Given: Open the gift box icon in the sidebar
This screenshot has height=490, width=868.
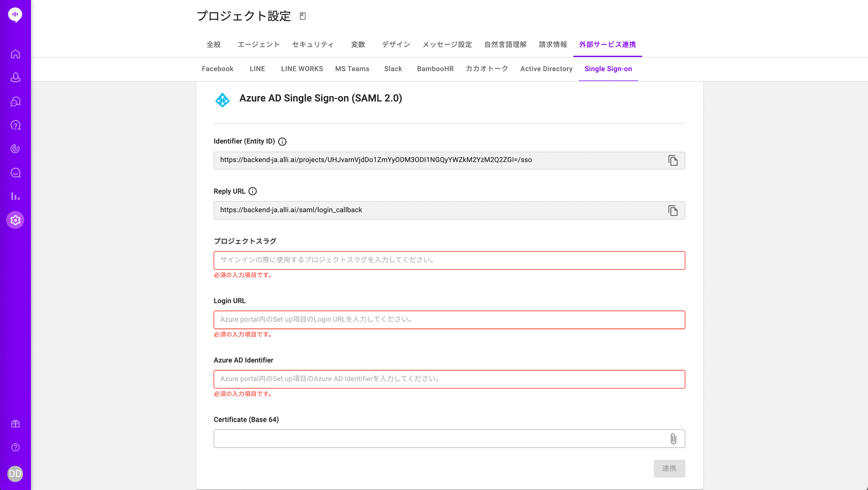Looking at the screenshot, I should coord(15,424).
